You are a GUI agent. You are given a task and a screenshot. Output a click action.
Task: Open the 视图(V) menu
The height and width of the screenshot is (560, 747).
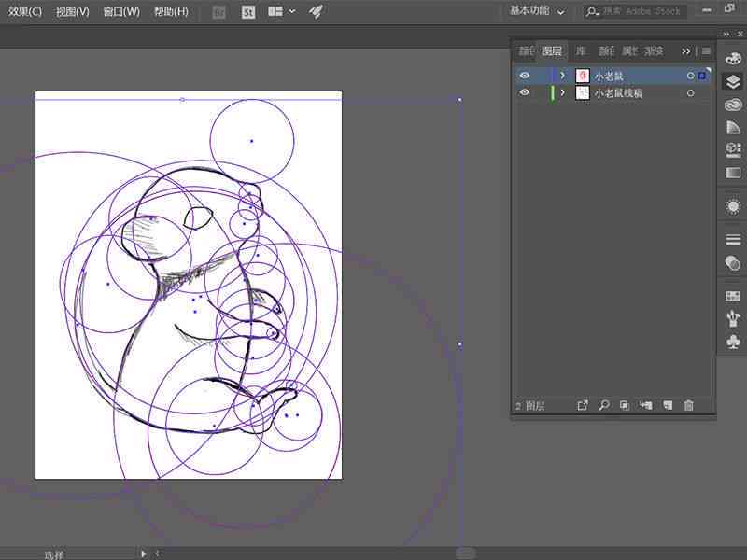(x=73, y=12)
